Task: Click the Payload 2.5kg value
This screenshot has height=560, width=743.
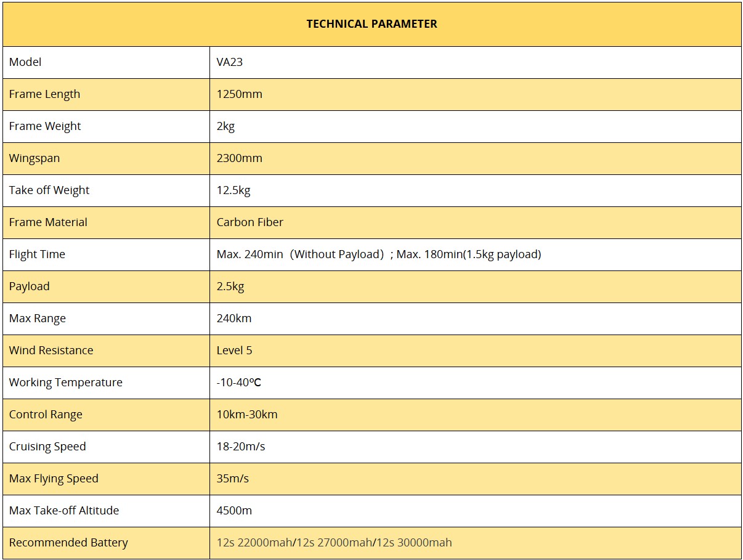Action: 230,286
